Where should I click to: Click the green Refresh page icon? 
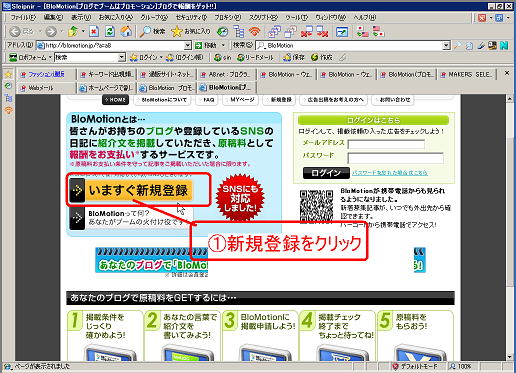point(110,32)
